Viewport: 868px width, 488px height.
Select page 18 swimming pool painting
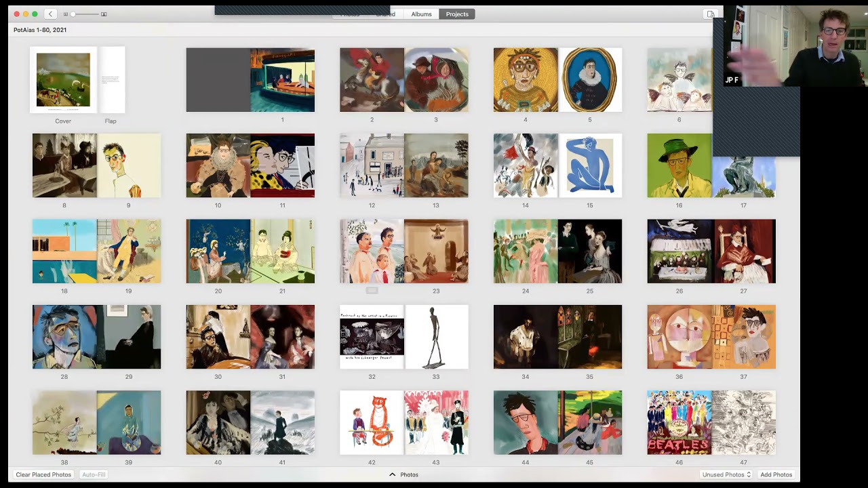(64, 251)
